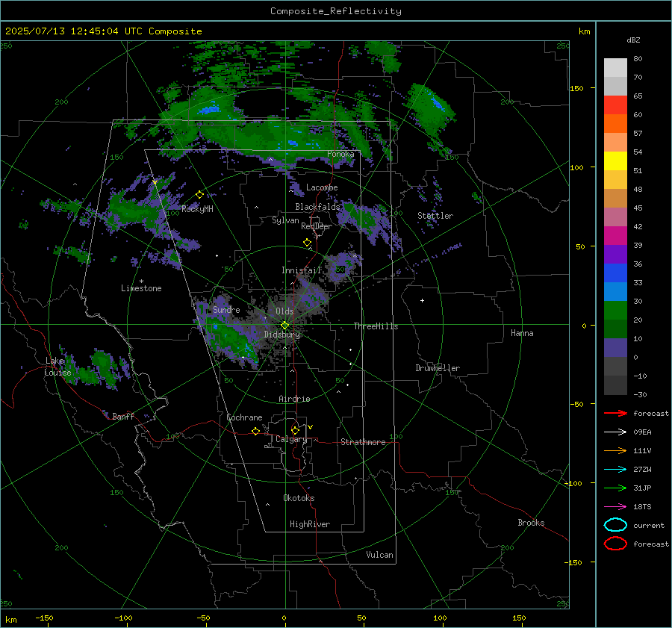Click the white 09EA arrow legend icon
Screen dimensions: 672x628
point(615,432)
